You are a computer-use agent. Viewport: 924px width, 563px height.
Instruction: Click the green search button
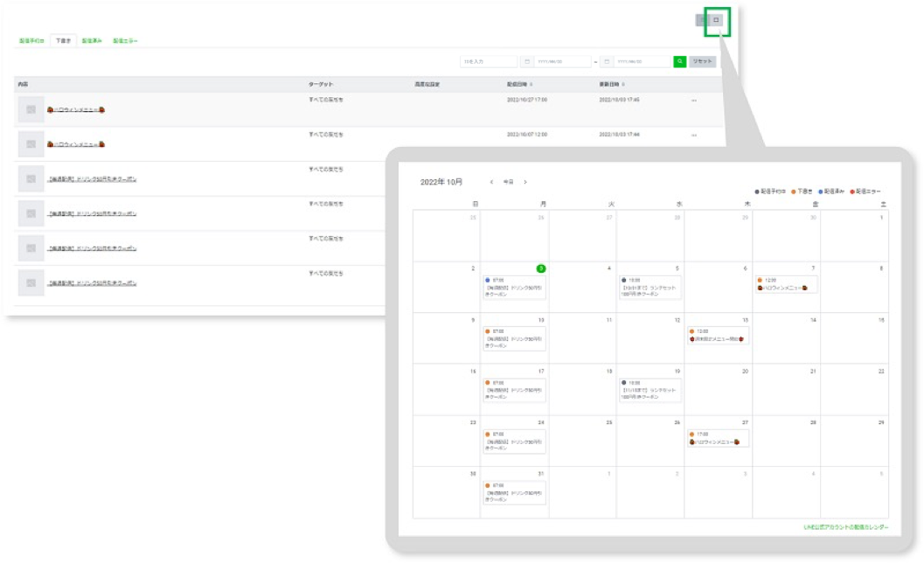679,61
